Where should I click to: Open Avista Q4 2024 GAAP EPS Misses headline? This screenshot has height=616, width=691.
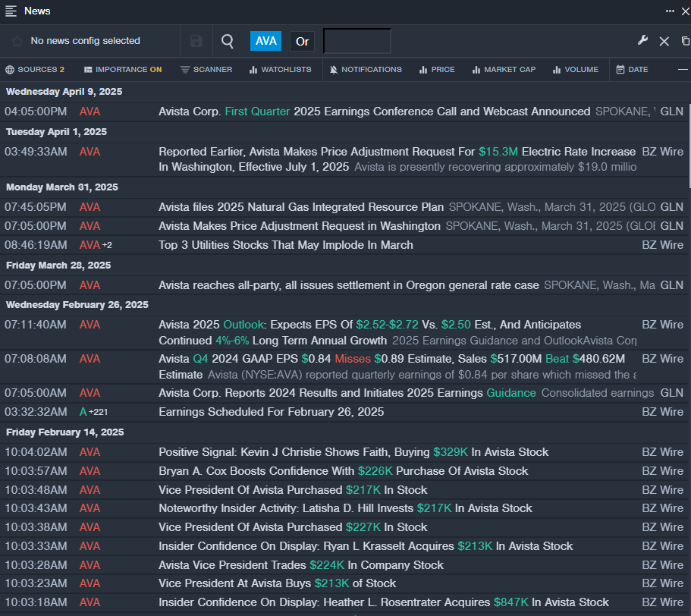(392, 366)
